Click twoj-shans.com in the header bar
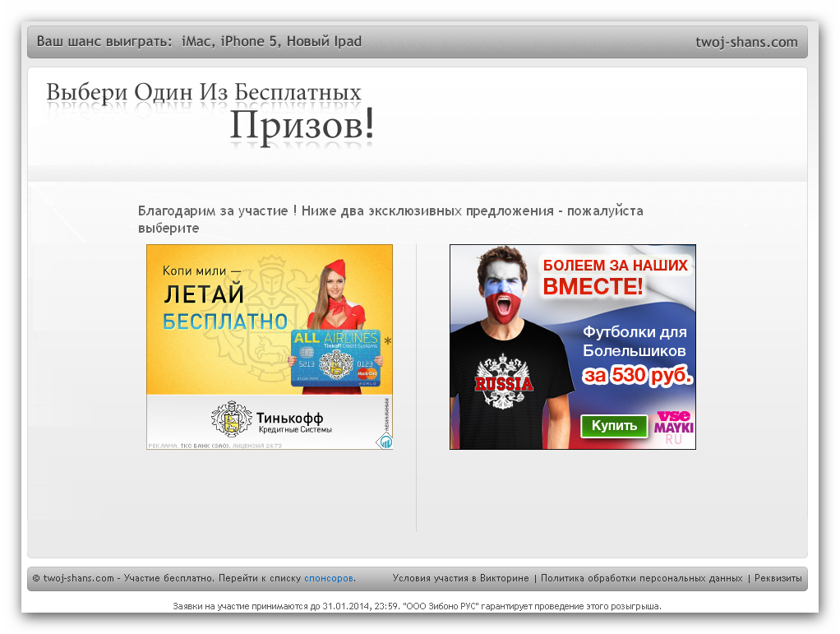This screenshot has width=840, height=634. click(746, 42)
